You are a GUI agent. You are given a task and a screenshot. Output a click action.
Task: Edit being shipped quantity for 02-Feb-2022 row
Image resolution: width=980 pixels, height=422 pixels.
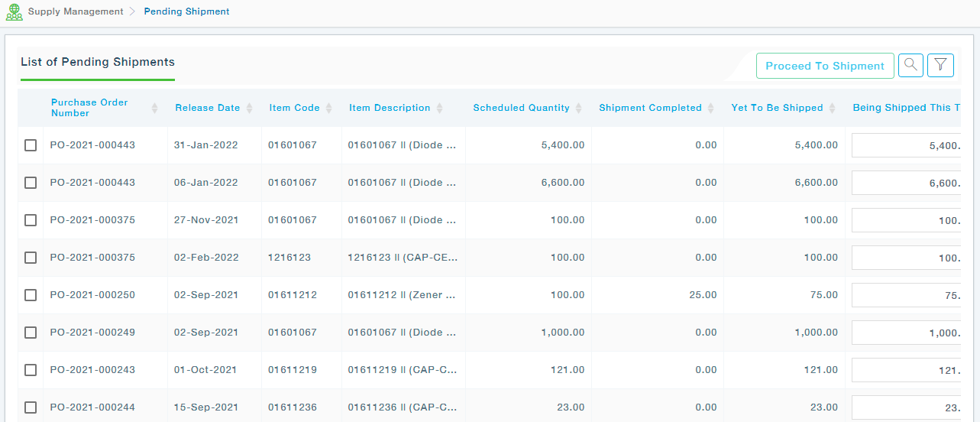pos(906,258)
